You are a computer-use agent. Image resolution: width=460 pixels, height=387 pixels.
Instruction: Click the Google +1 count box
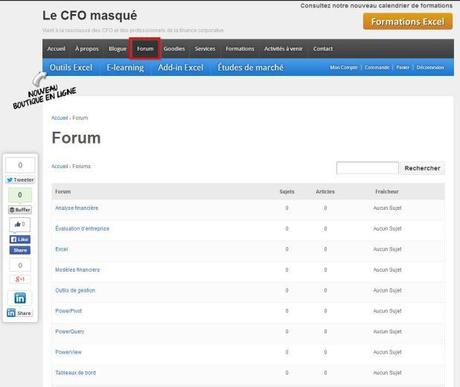[20, 265]
